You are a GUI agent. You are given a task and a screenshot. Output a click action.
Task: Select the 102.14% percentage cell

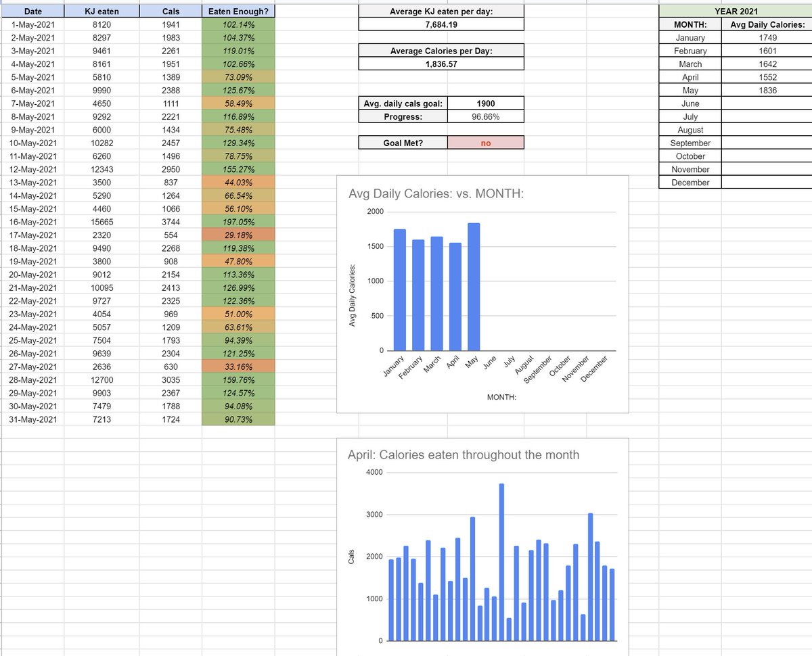238,24
